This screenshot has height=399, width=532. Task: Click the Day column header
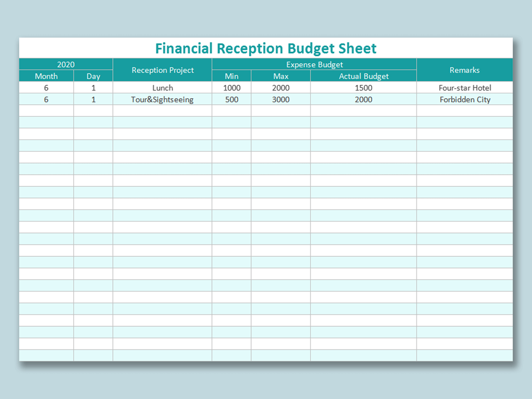[93, 76]
